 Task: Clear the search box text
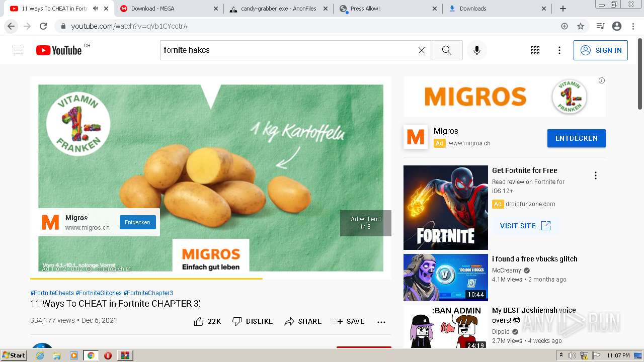coord(422,50)
